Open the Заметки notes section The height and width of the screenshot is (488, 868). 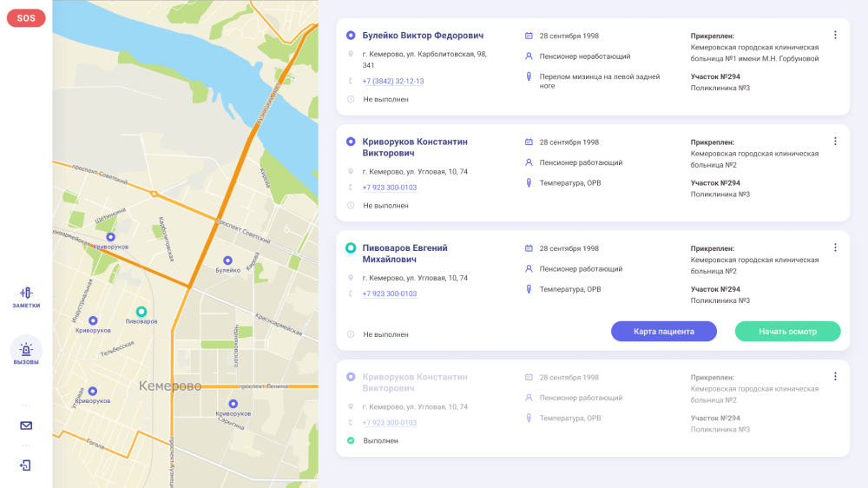click(x=26, y=298)
